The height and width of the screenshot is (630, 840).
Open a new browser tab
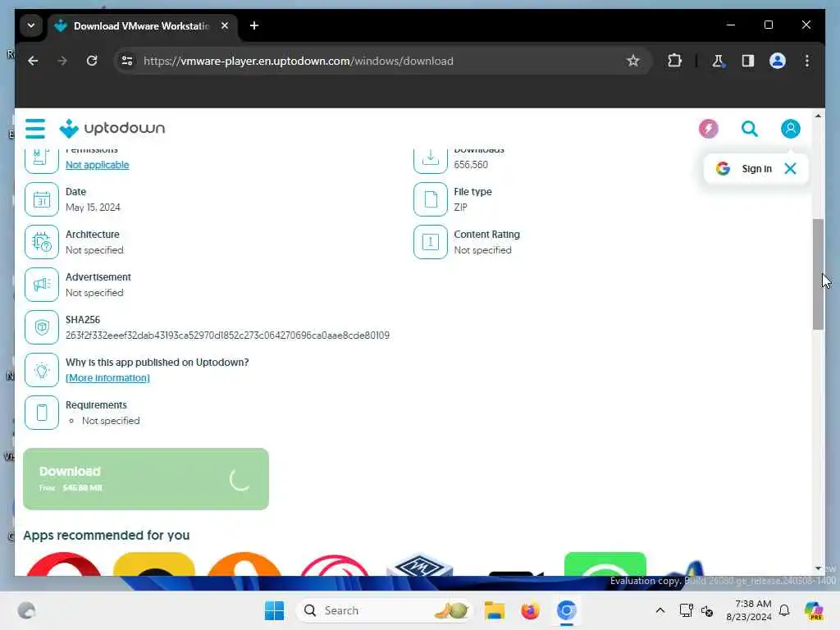(254, 25)
